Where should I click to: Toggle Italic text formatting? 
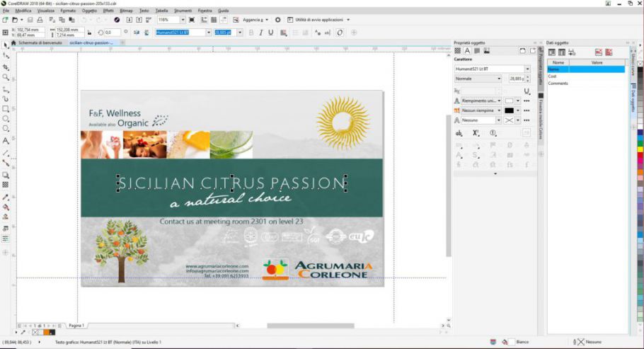[x=260, y=33]
